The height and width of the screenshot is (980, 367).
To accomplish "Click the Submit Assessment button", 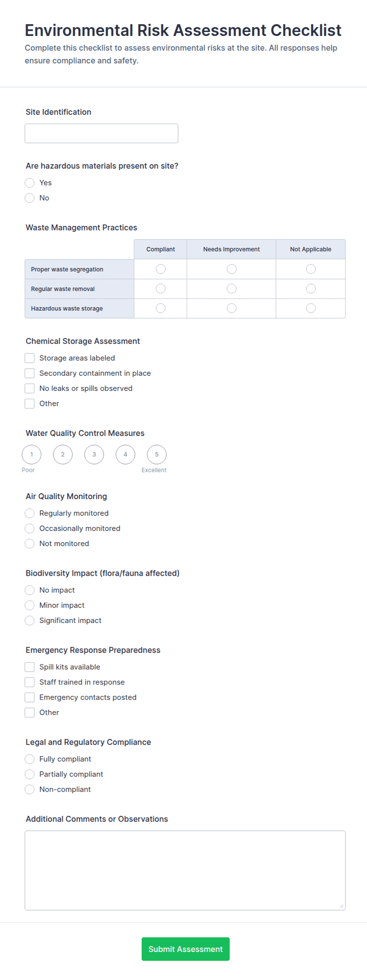I will click(185, 949).
